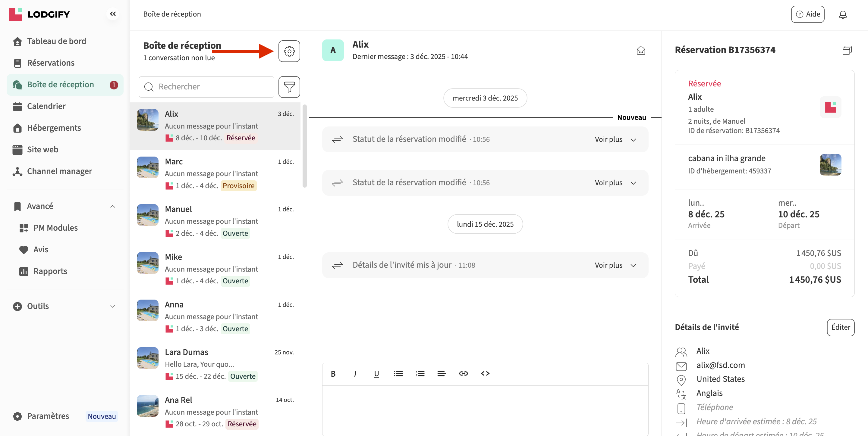Click the filter funnel icon
The width and height of the screenshot is (868, 436).
[x=289, y=87]
